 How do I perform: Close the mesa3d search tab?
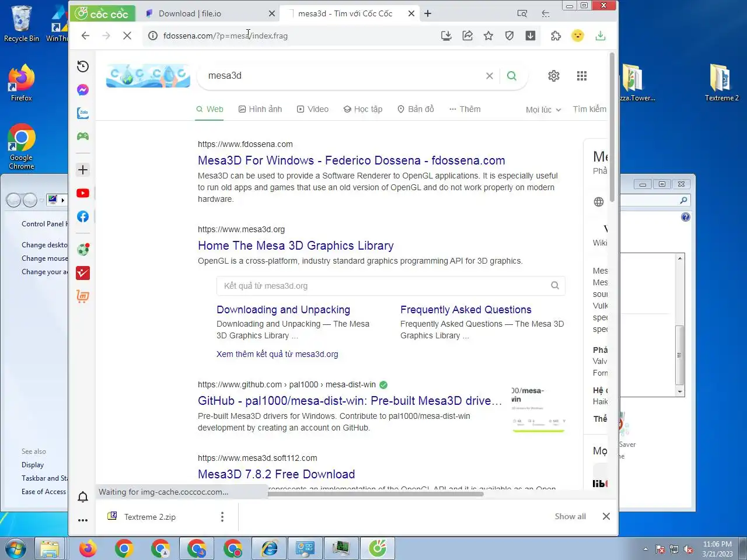411,13
